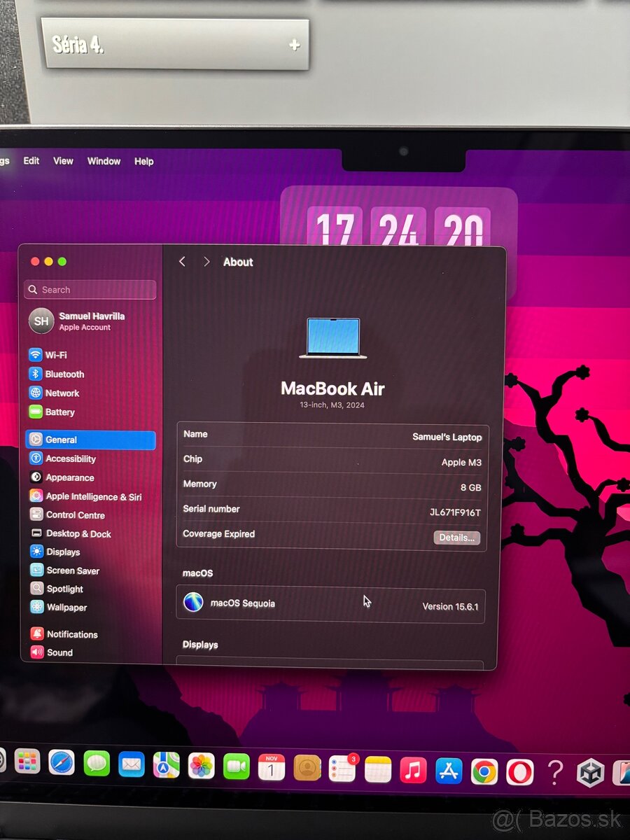Click inside the Search field

pyautogui.click(x=90, y=289)
